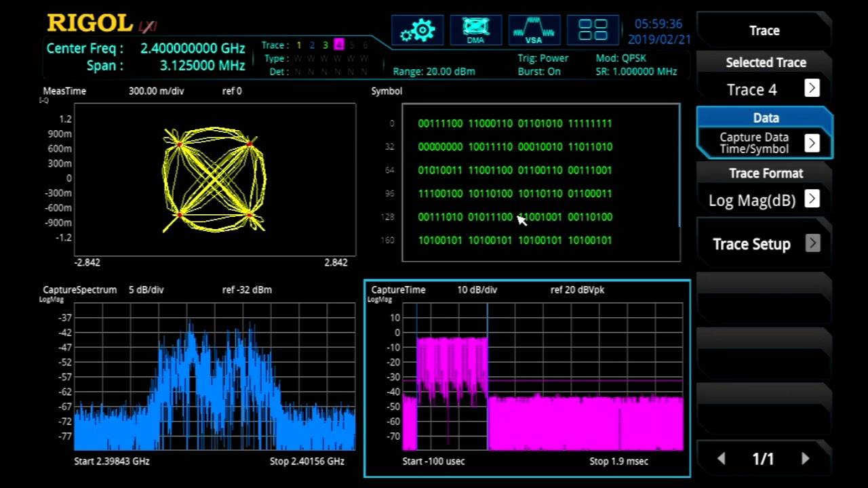
Task: Click the ref -32 dBm label
Action: coord(247,289)
